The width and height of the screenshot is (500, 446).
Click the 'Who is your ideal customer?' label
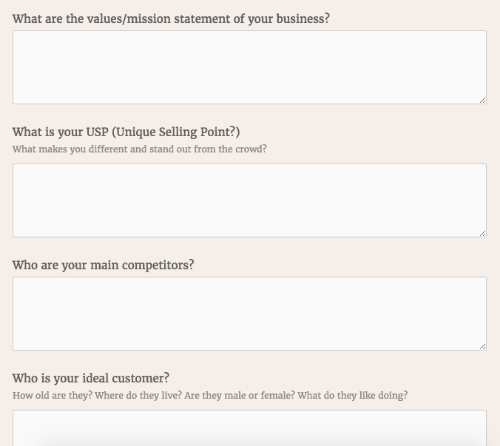pyautogui.click(x=91, y=378)
